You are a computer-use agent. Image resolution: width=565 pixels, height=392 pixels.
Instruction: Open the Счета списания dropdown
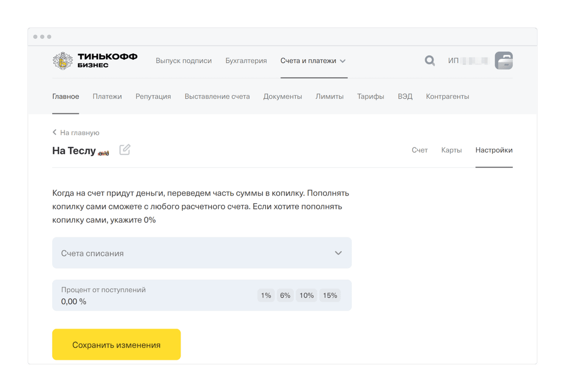pyautogui.click(x=202, y=253)
